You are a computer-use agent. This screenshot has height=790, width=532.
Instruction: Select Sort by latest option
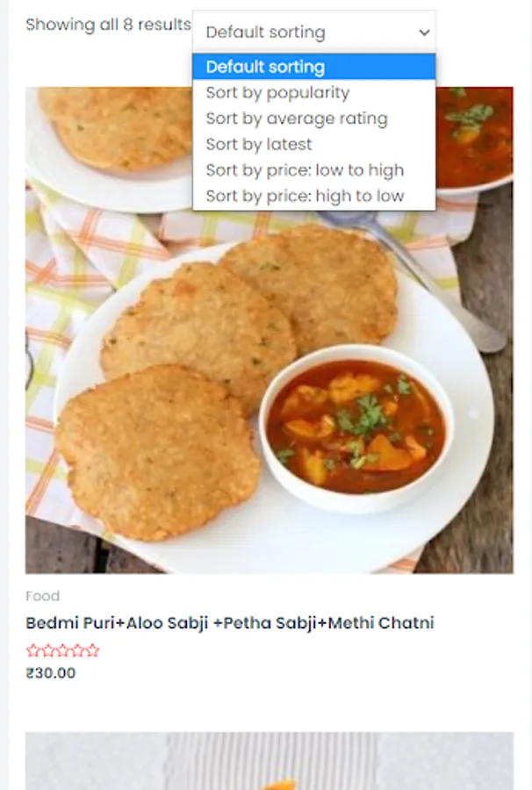[x=313, y=145]
